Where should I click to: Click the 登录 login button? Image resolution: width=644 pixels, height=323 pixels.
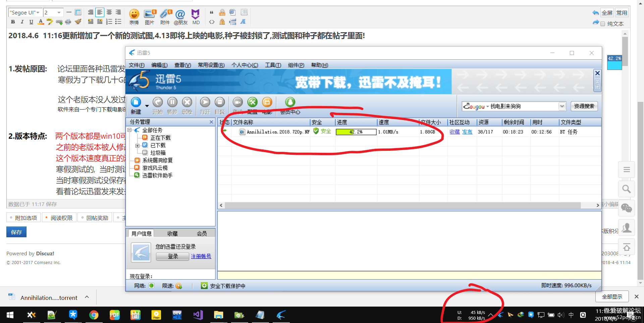173,256
